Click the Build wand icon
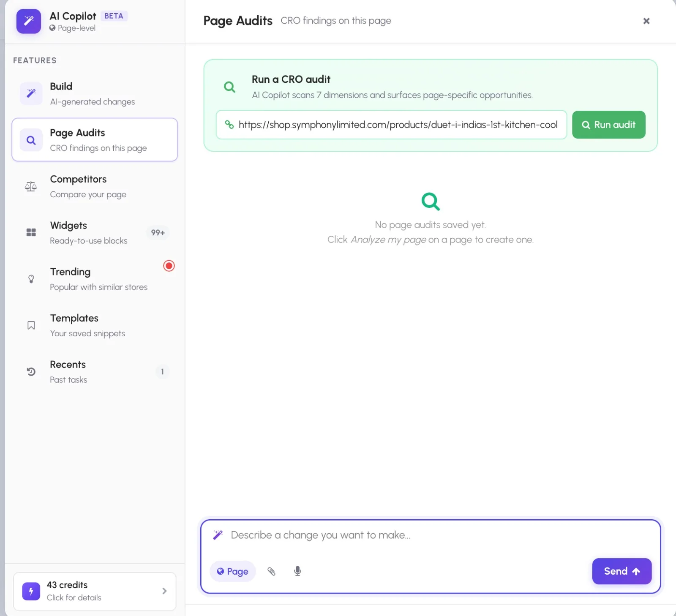The image size is (676, 616). point(31,93)
